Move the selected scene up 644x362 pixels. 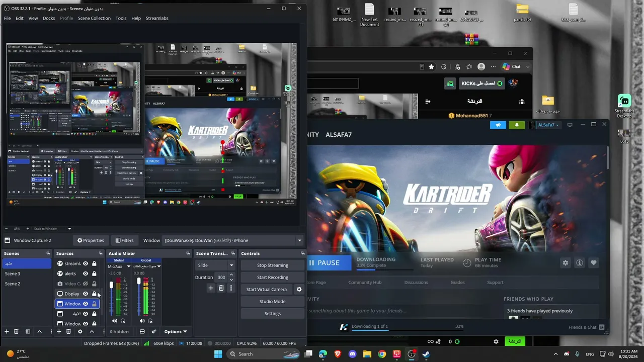pyautogui.click(x=39, y=331)
